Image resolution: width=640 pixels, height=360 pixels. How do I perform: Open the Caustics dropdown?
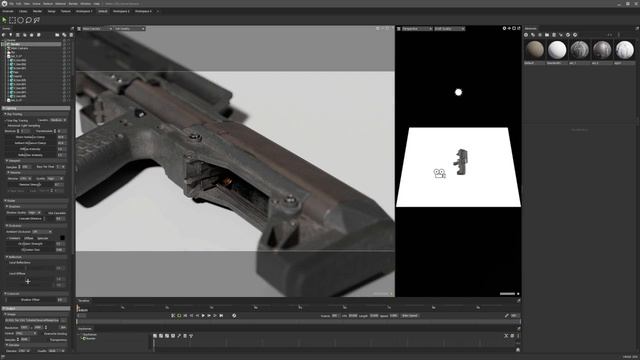tap(58, 120)
